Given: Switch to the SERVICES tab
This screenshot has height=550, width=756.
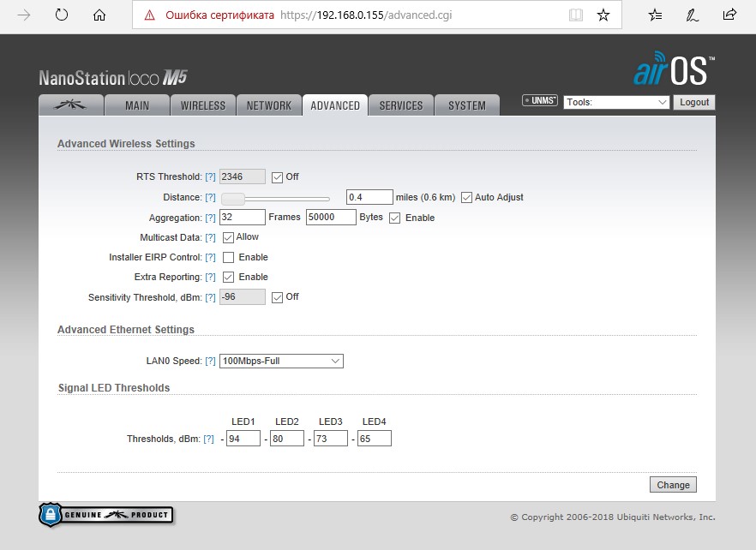Looking at the screenshot, I should [401, 105].
